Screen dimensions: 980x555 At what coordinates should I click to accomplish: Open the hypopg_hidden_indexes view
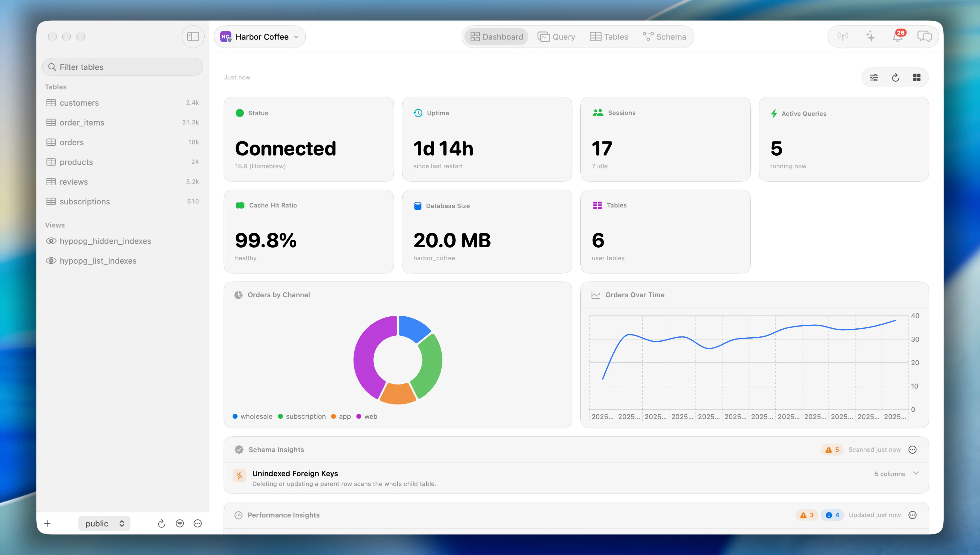123,241
